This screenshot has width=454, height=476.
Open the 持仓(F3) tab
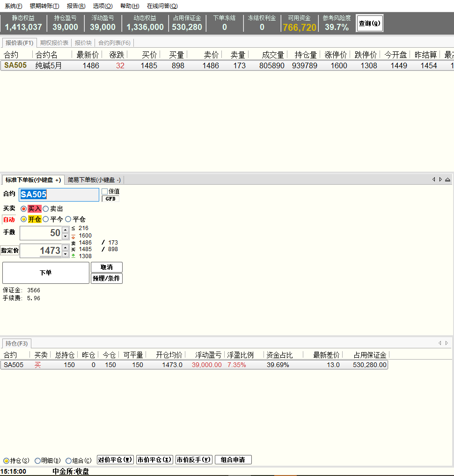coord(17,343)
